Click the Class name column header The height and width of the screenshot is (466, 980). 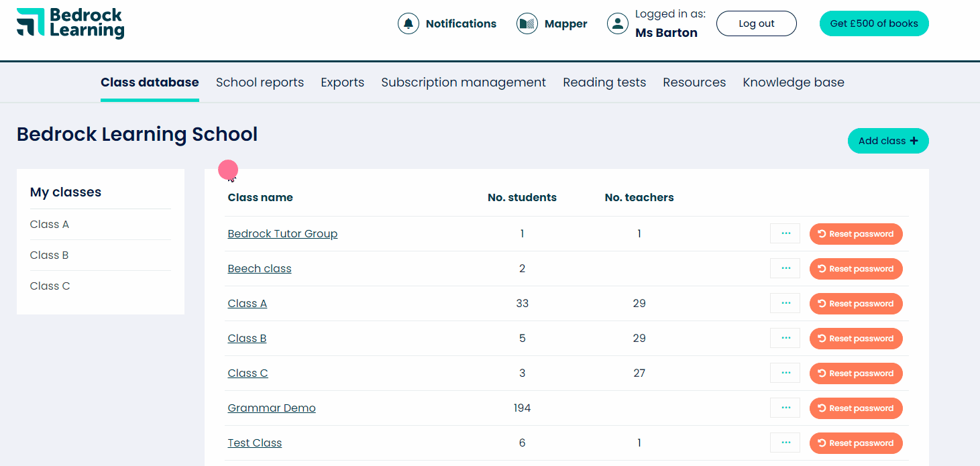coord(260,198)
